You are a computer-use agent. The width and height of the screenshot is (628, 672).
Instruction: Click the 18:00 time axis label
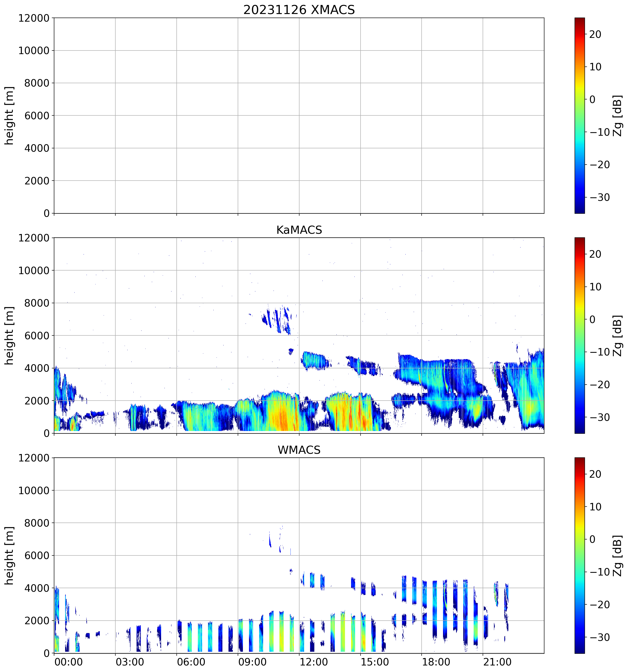tap(436, 662)
